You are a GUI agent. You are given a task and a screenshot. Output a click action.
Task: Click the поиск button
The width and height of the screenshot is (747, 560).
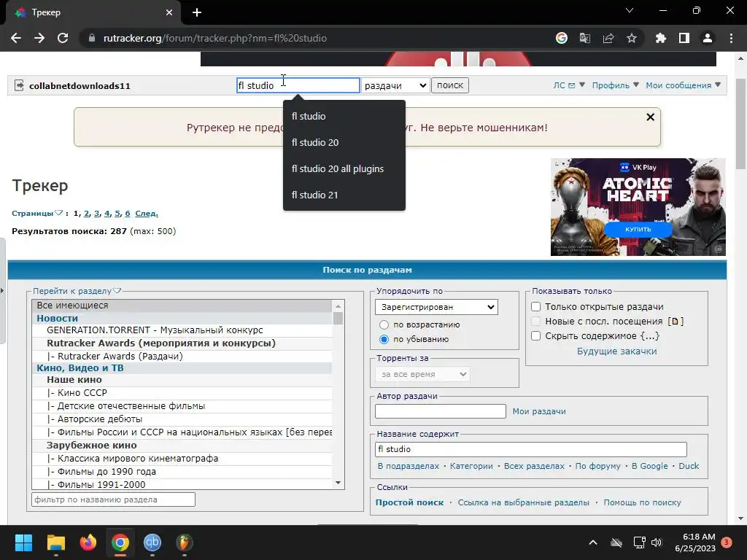[450, 85]
